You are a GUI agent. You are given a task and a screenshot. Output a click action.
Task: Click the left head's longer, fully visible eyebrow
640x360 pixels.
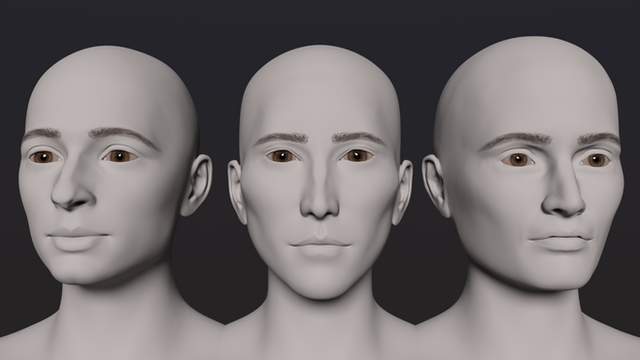122,136
